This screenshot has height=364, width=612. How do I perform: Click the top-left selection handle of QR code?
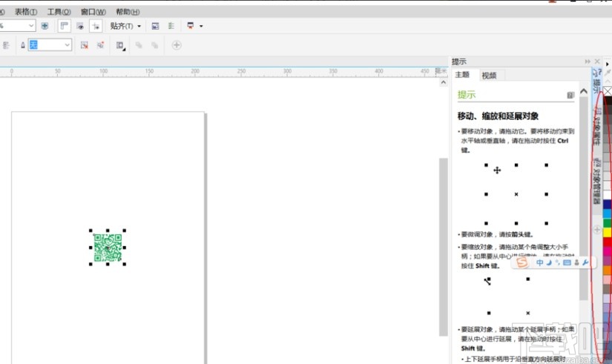(91, 231)
